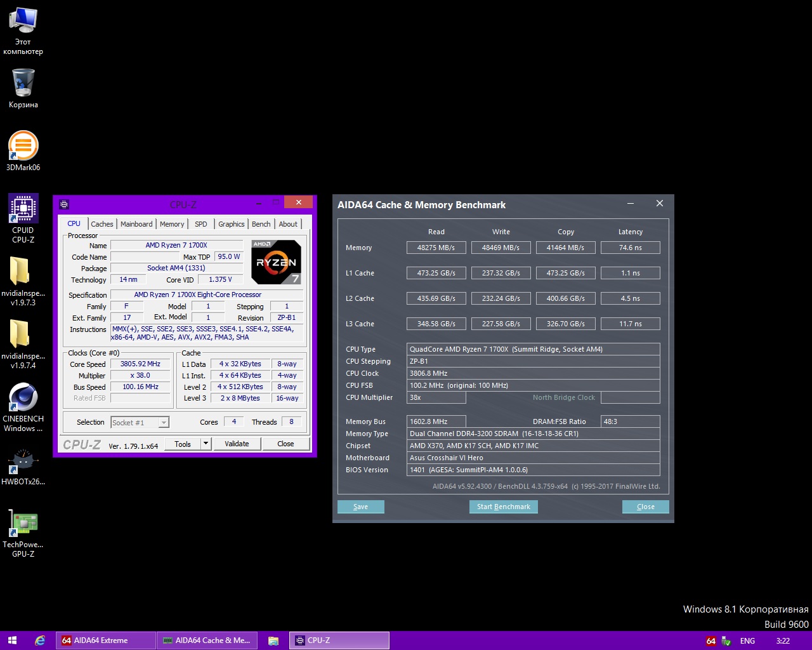Click the Save button in AIDA64 benchmark

361,507
